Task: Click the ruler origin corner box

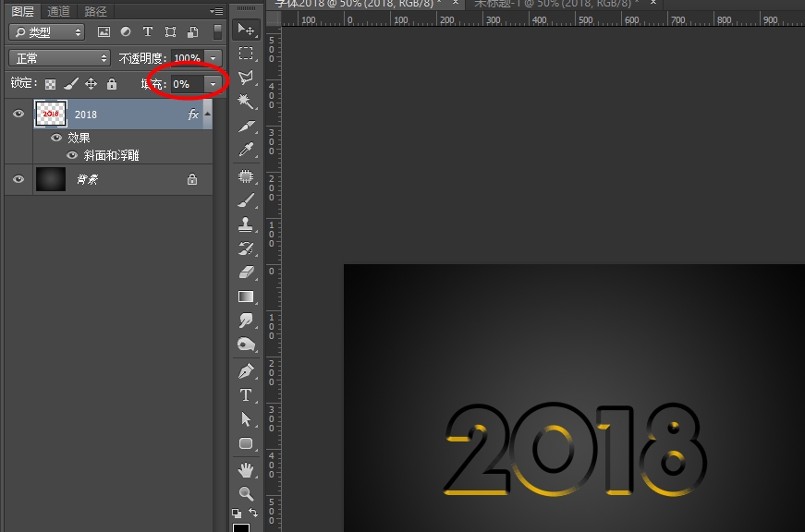Action: click(x=274, y=19)
